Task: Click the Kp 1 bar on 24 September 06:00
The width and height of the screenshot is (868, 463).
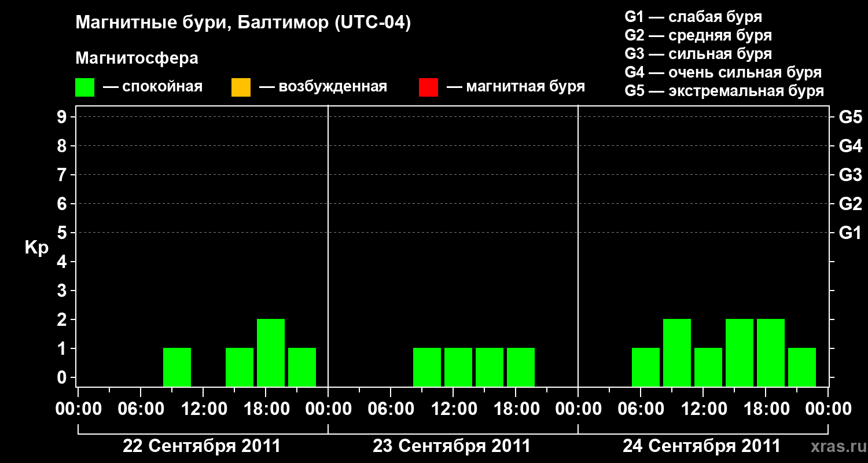Action: pos(646,367)
